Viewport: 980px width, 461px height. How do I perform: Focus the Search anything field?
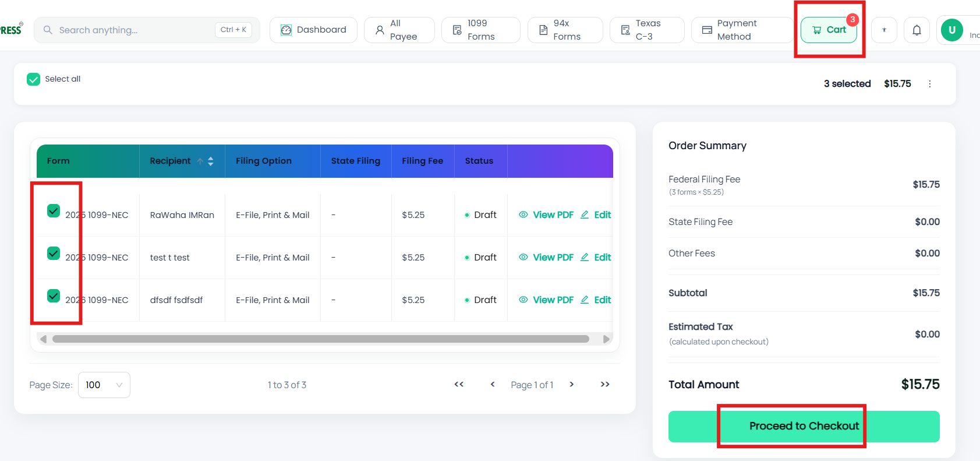pyautogui.click(x=147, y=30)
